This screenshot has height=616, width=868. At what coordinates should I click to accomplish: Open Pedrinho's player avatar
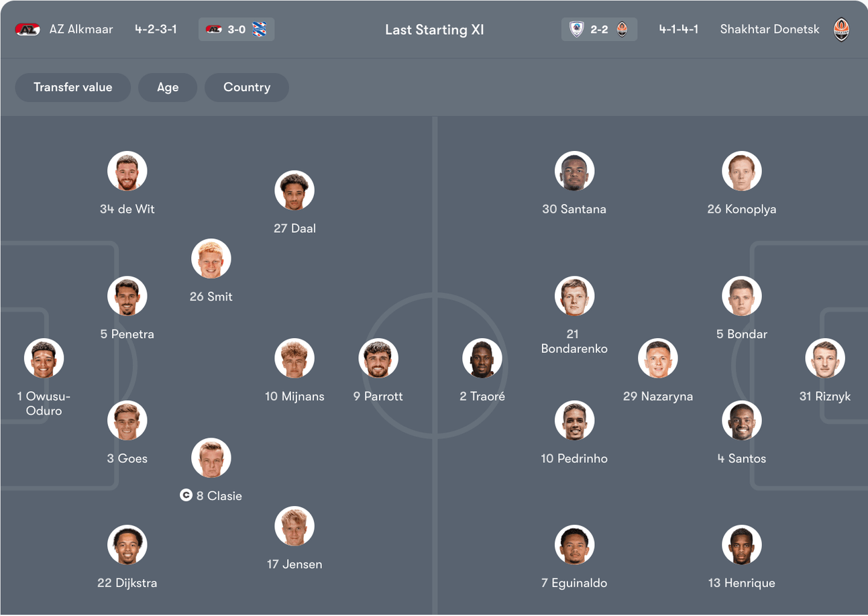pyautogui.click(x=574, y=421)
